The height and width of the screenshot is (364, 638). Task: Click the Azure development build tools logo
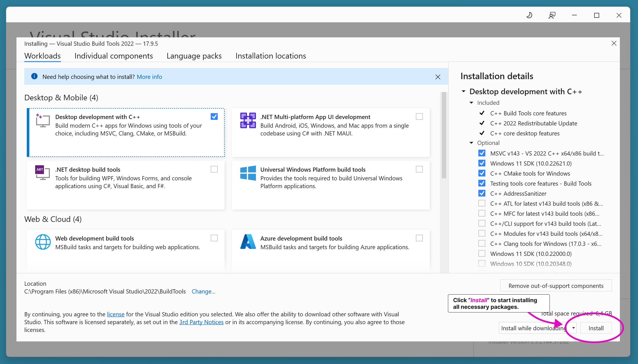tap(248, 242)
